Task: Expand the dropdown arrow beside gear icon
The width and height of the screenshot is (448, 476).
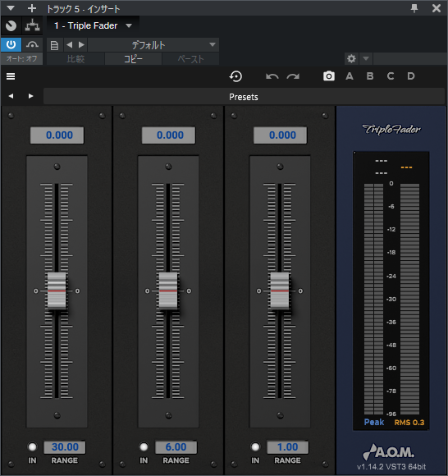Action: (366, 58)
